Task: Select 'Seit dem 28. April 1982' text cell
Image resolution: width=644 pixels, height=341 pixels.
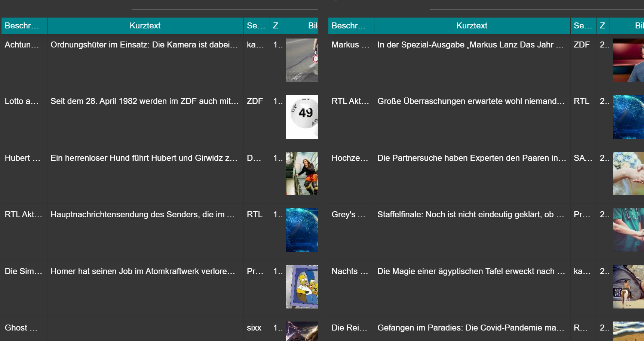Action: coord(145,119)
